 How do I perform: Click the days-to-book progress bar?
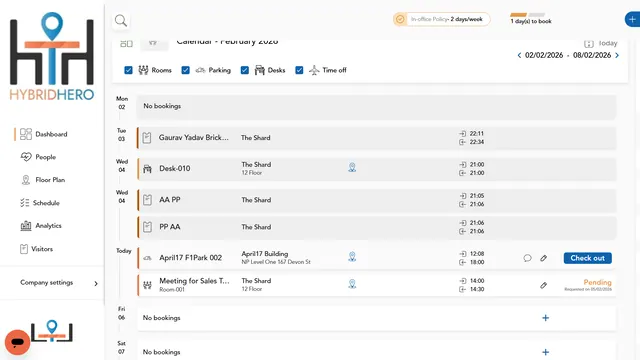[527, 15]
